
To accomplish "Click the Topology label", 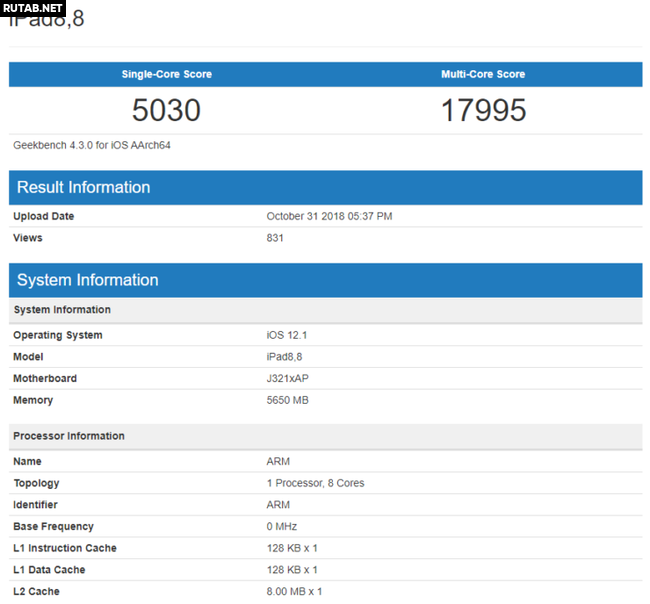I will (x=36, y=483).
